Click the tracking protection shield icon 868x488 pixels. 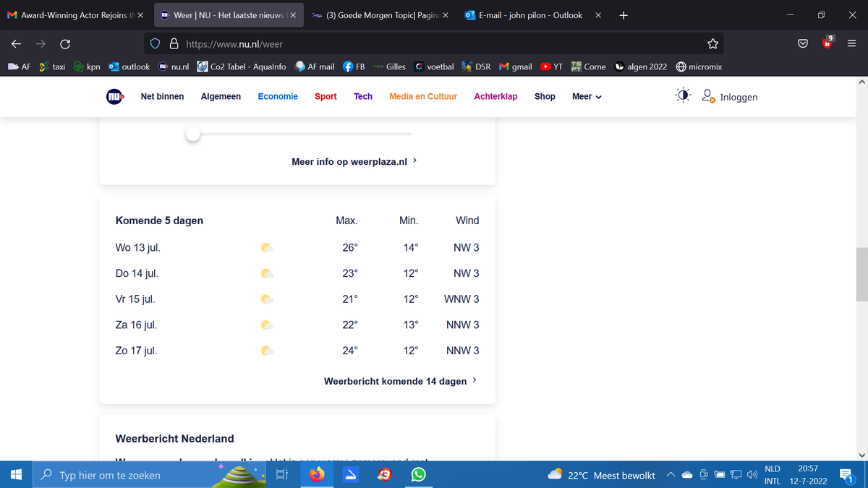click(156, 44)
